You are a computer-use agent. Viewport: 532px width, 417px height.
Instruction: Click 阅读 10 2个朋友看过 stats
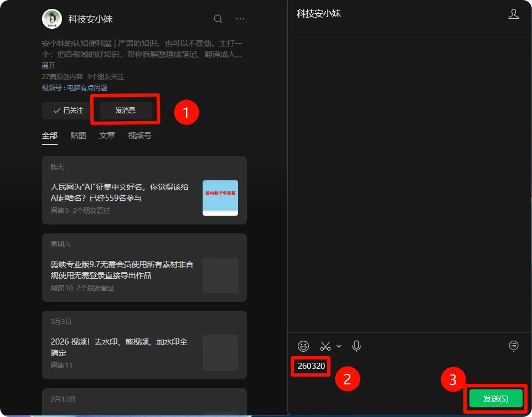pos(82,288)
